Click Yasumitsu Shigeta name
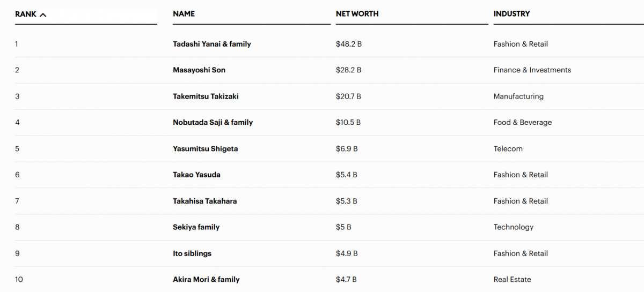This screenshot has height=292, width=644. [x=205, y=149]
